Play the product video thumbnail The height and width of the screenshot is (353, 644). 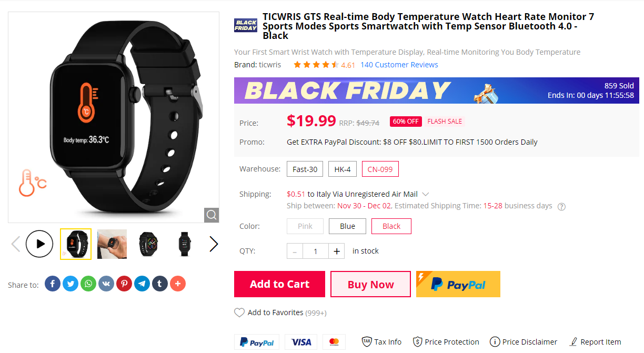tap(39, 244)
